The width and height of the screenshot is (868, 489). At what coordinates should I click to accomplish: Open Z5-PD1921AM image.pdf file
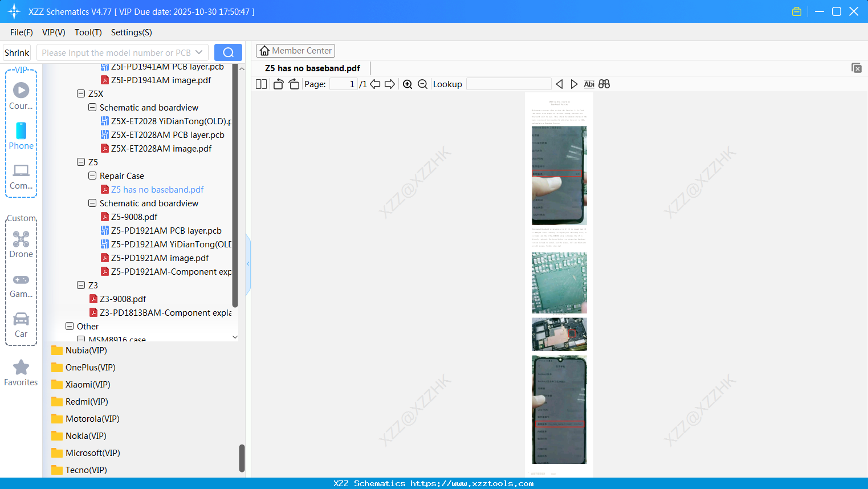[x=160, y=258]
